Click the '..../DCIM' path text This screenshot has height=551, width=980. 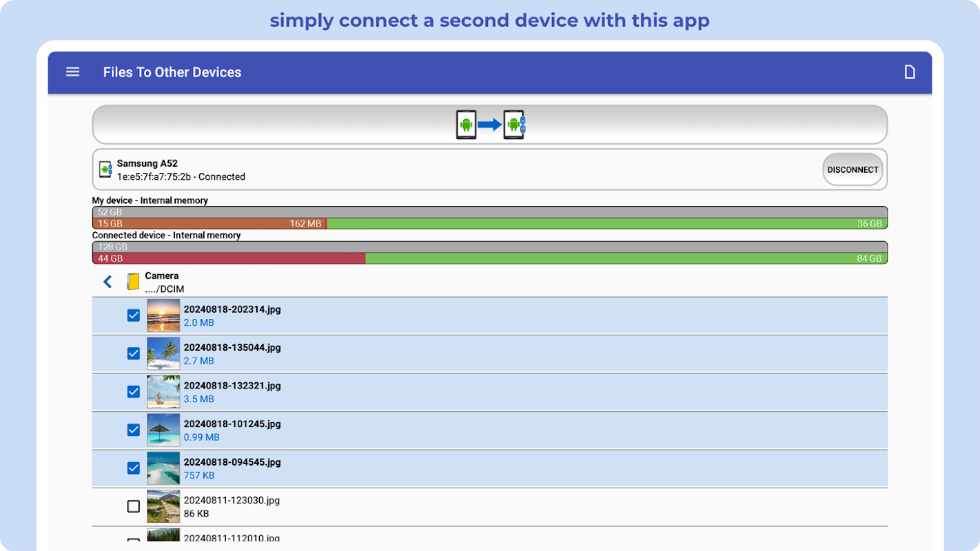(164, 289)
